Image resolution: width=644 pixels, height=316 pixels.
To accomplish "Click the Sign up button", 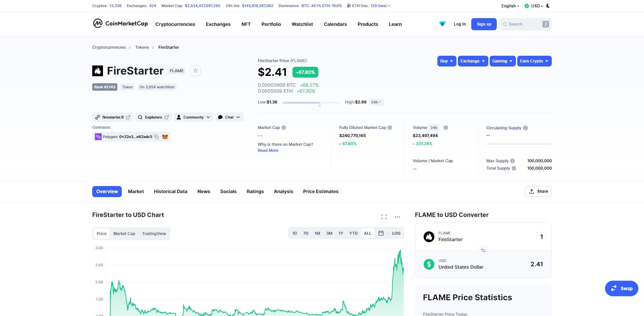I will 484,24.
